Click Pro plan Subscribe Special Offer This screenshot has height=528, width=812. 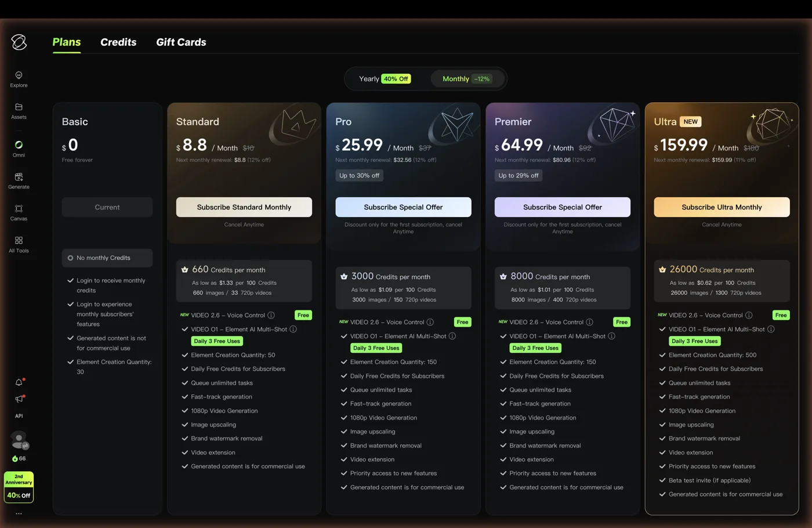point(403,207)
